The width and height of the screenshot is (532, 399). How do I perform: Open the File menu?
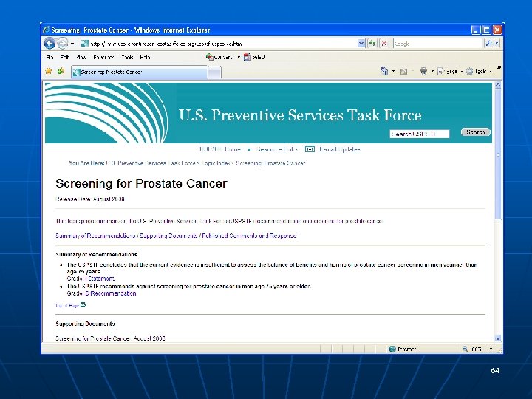tap(50, 58)
